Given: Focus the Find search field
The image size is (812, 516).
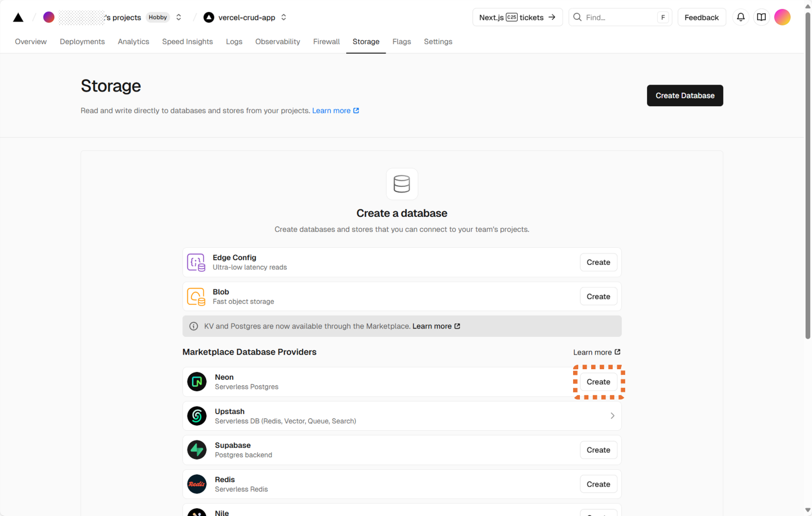Looking at the screenshot, I should pos(619,18).
